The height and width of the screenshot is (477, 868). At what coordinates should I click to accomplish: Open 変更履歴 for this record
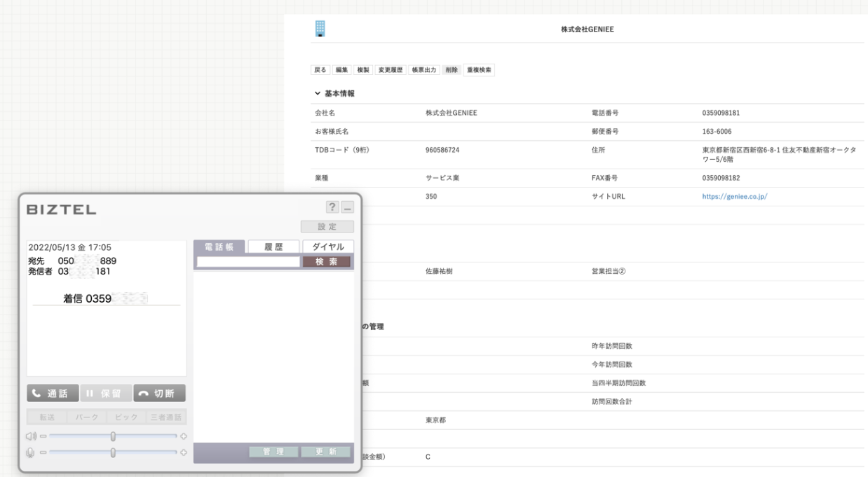coord(390,70)
